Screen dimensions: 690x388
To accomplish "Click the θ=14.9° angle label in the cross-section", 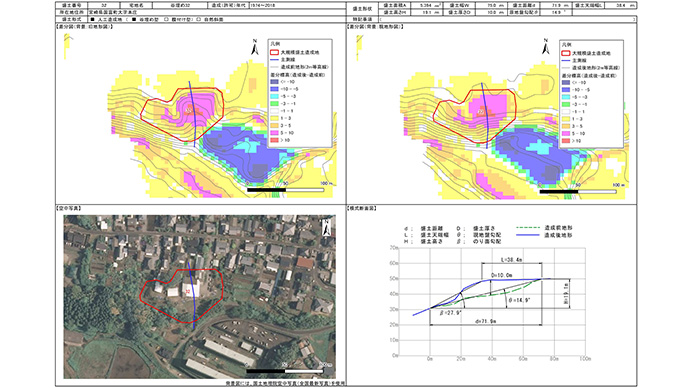I will coord(520,300).
